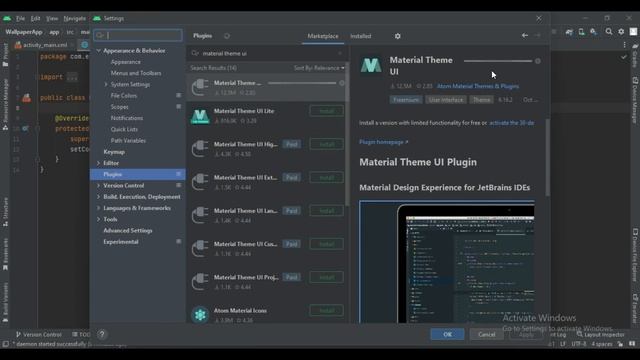This screenshot has width=640, height=360.
Task: Open the Gradle tool window on the right
Action: coord(635,55)
